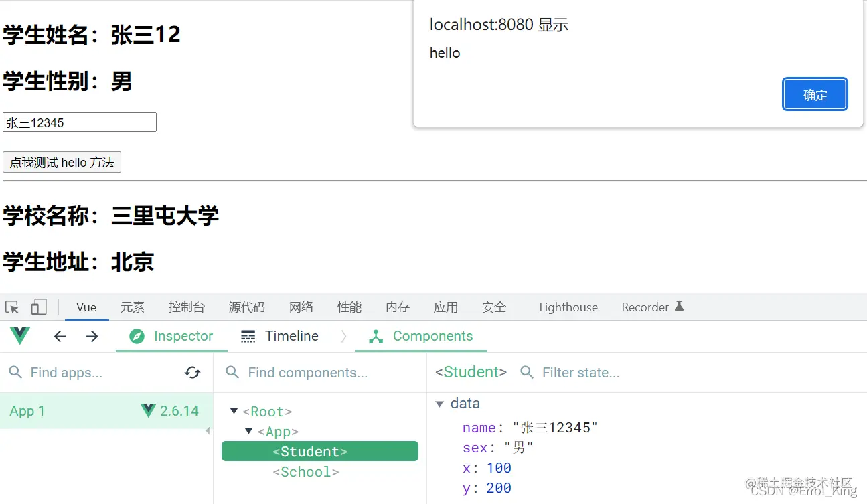Select the Inspector compass icon
The width and height of the screenshot is (867, 504).
(136, 336)
